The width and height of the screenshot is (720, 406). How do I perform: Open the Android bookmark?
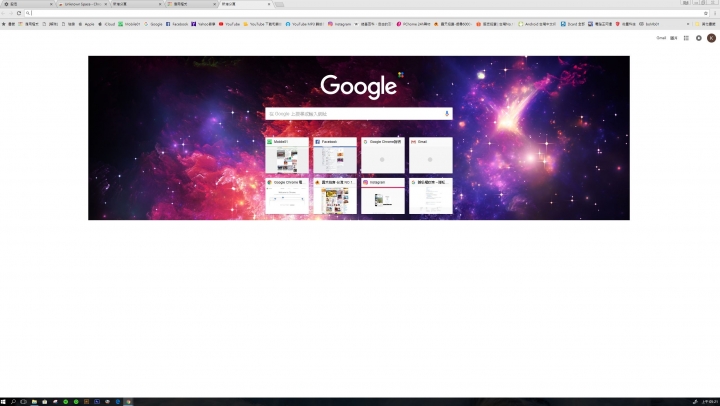tap(537, 24)
